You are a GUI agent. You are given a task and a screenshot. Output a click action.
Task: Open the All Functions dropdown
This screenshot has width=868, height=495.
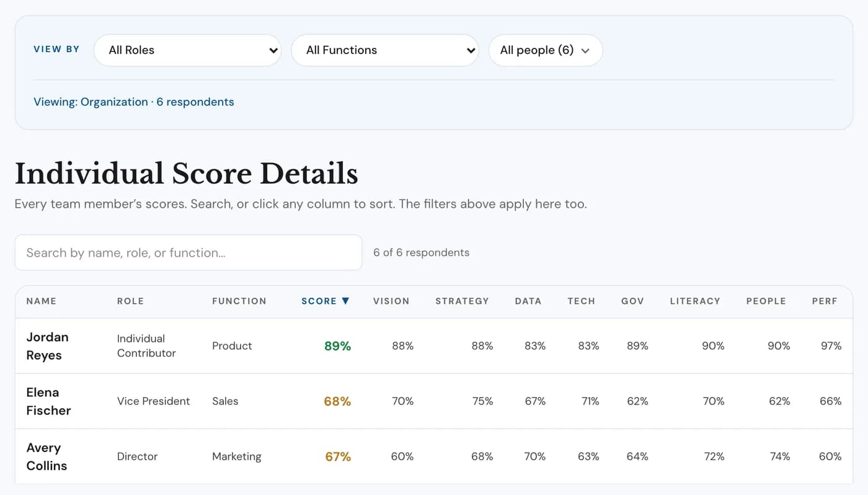coord(385,50)
